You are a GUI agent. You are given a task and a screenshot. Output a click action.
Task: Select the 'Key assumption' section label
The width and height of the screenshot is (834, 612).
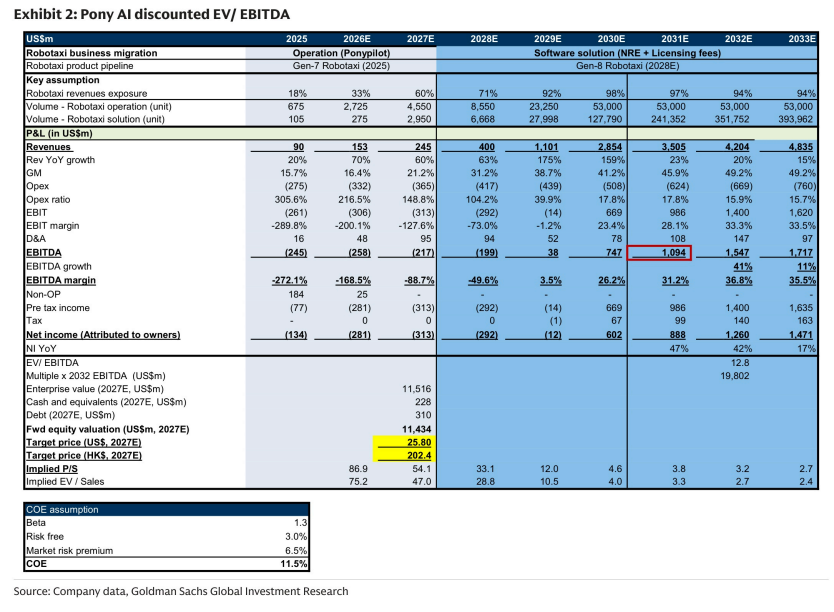click(63, 80)
